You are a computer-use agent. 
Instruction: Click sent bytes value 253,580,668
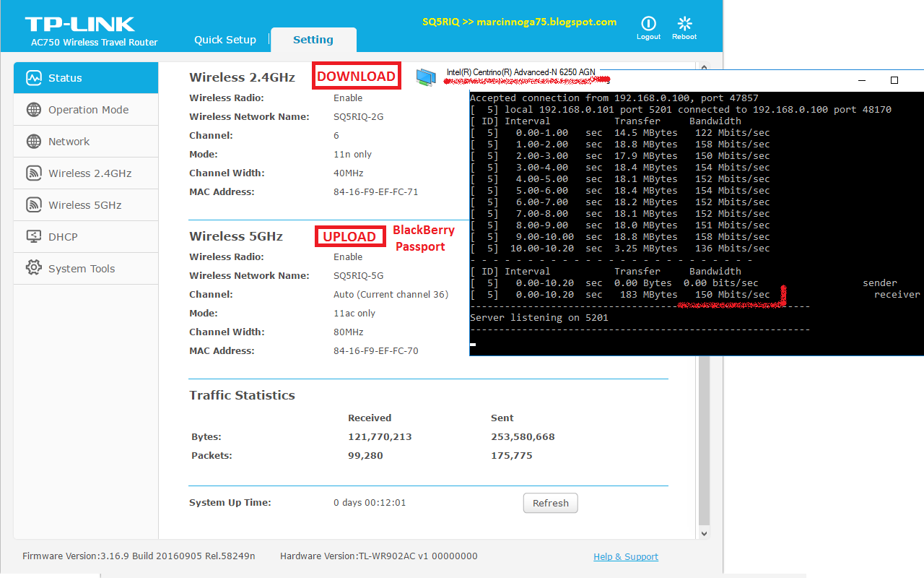523,436
